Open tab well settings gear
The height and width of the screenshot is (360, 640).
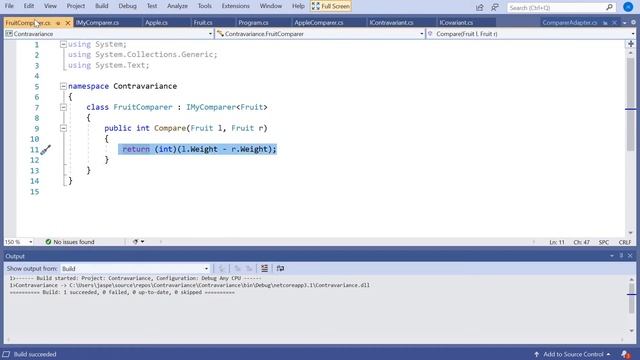click(x=633, y=22)
